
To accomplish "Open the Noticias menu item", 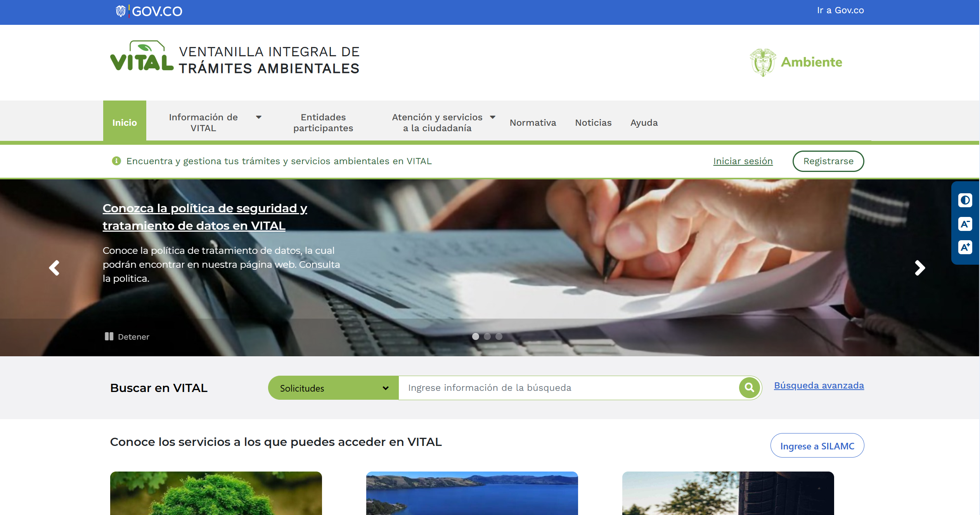I will [593, 123].
